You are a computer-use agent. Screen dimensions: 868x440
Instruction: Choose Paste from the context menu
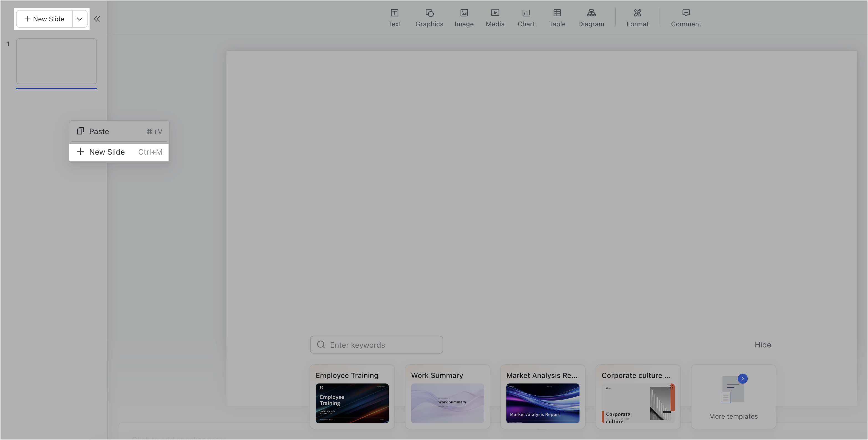tap(119, 131)
